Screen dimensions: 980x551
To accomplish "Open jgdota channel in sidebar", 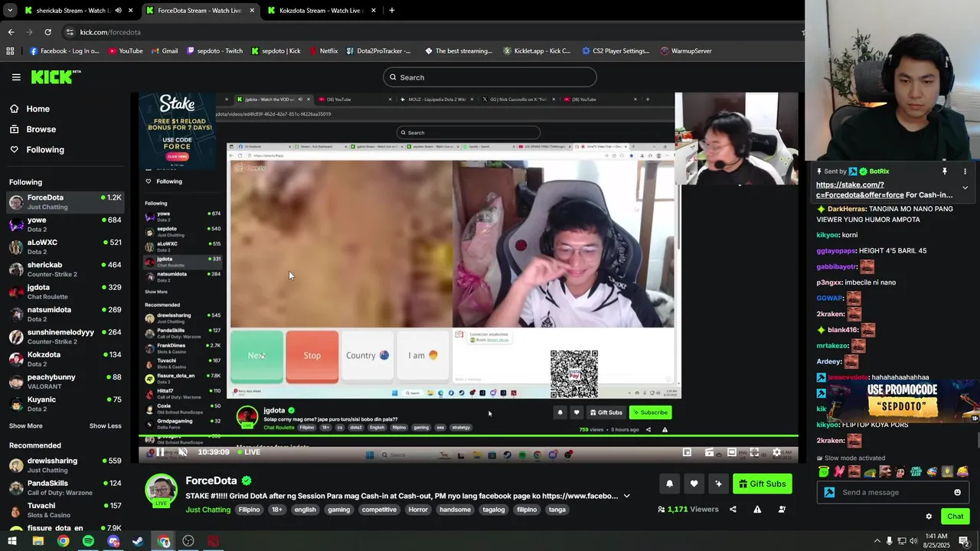I will (65, 292).
